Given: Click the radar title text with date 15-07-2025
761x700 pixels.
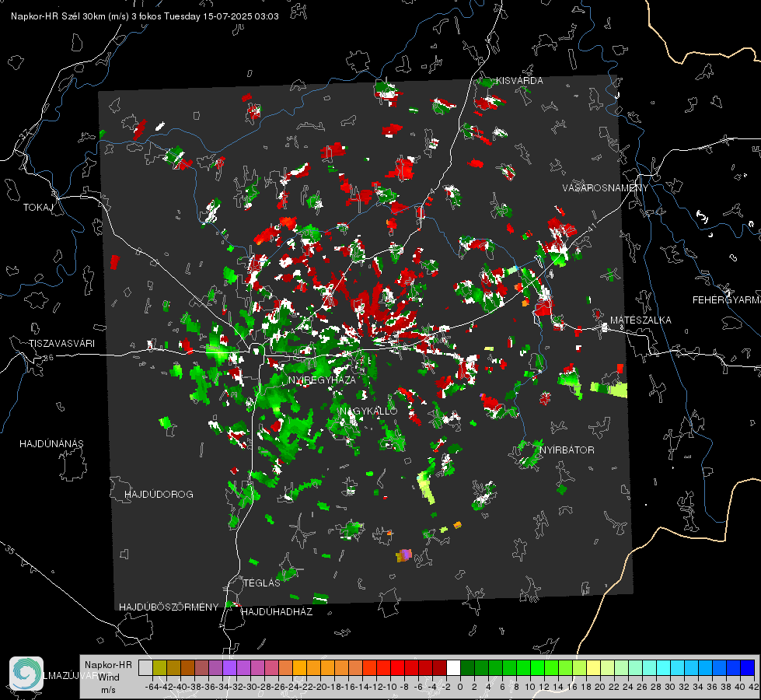Looking at the screenshot, I should (x=145, y=16).
